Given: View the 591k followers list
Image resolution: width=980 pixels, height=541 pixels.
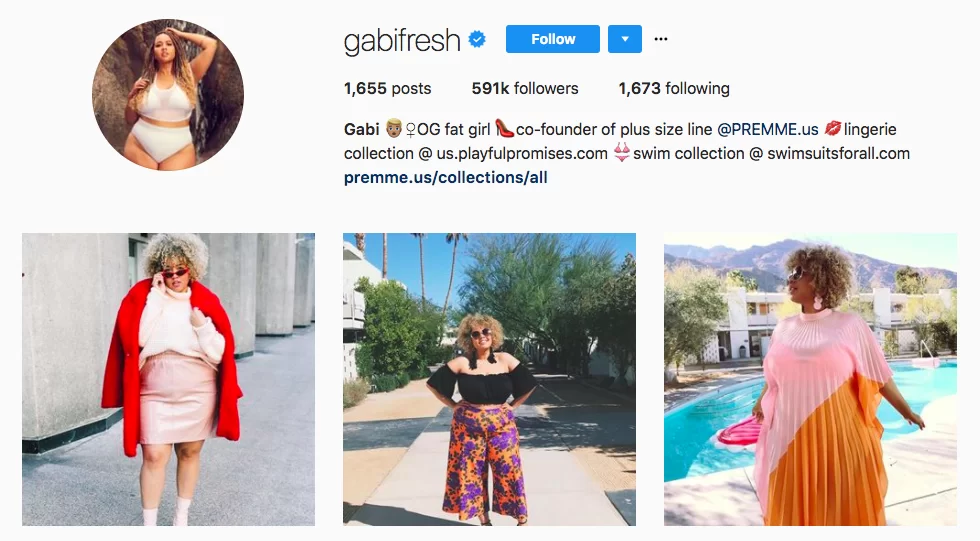Looking at the screenshot, I should [x=525, y=89].
